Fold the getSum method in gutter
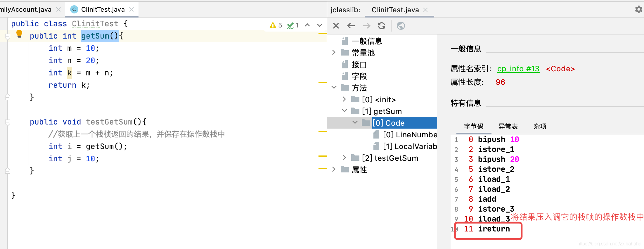 8,36
